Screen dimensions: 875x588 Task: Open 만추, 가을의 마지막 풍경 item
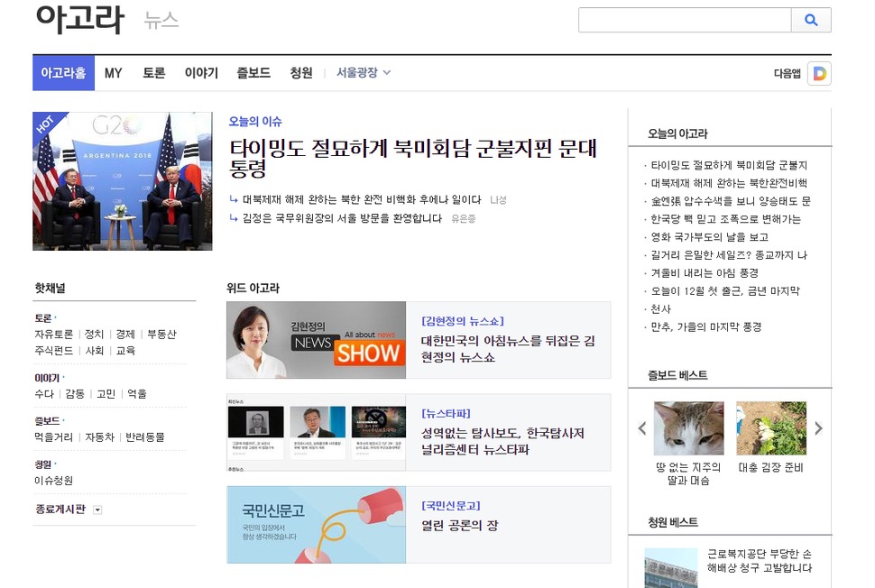click(x=706, y=326)
